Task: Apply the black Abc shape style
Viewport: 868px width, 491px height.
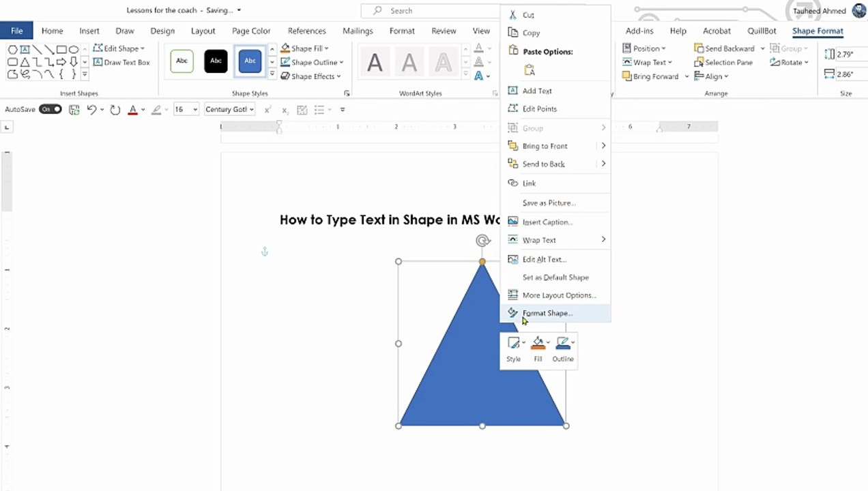Action: click(216, 61)
